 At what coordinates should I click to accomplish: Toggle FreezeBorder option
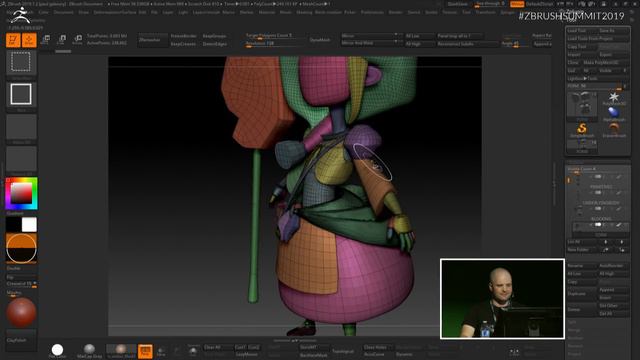click(x=183, y=36)
